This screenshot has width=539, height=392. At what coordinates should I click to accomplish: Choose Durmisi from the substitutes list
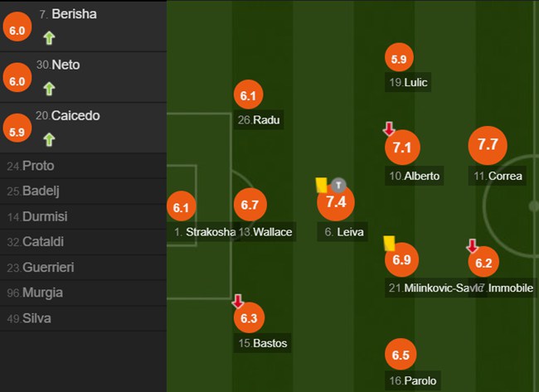coord(83,217)
